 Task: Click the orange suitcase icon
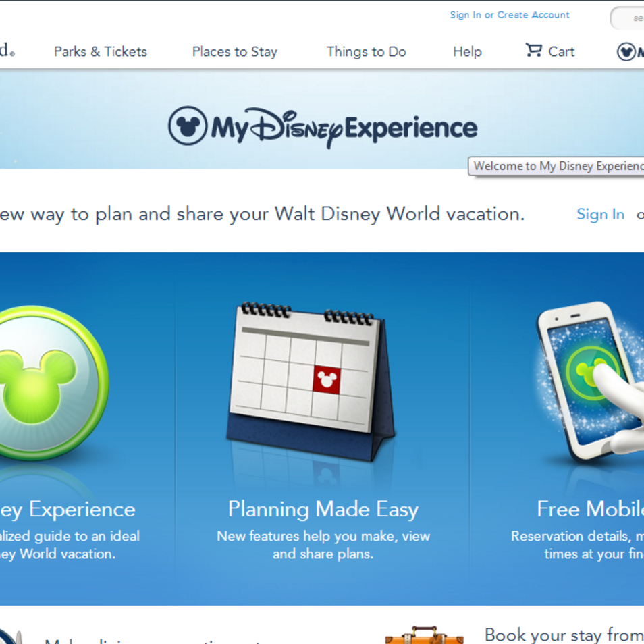[x=425, y=635]
